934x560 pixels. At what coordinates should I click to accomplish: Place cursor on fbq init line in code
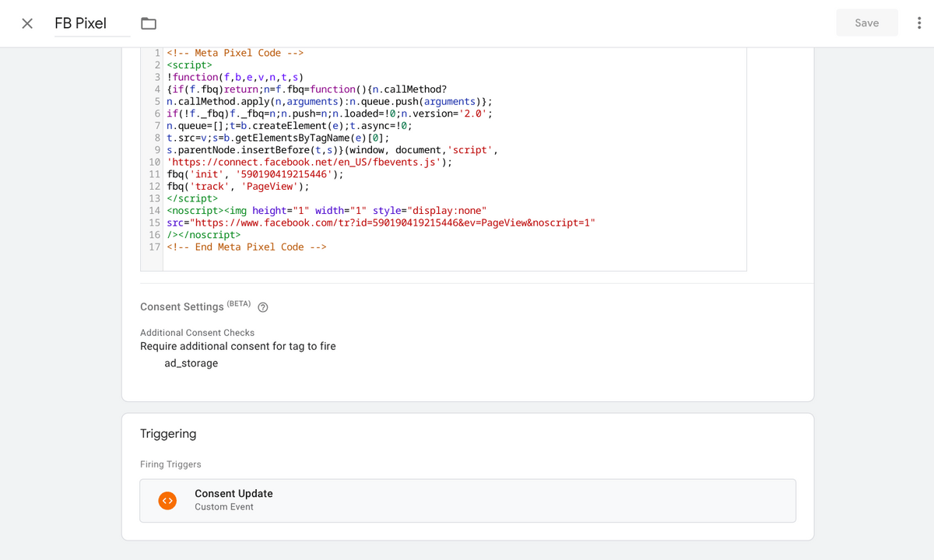[x=255, y=174]
